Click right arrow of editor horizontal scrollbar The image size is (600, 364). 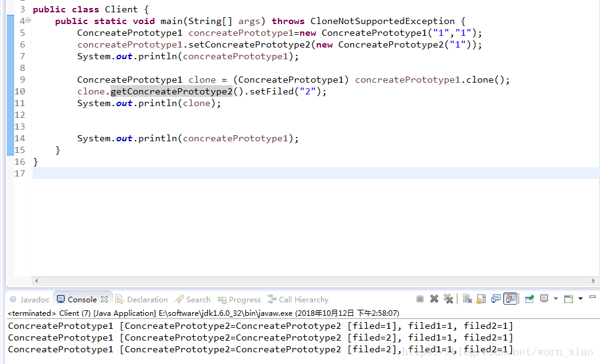(x=593, y=281)
